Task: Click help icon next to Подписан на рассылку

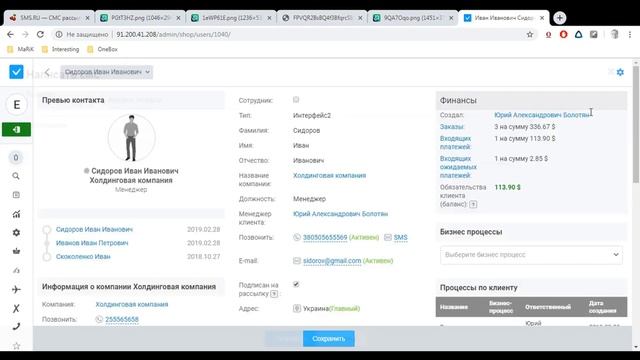Action: click(274, 294)
